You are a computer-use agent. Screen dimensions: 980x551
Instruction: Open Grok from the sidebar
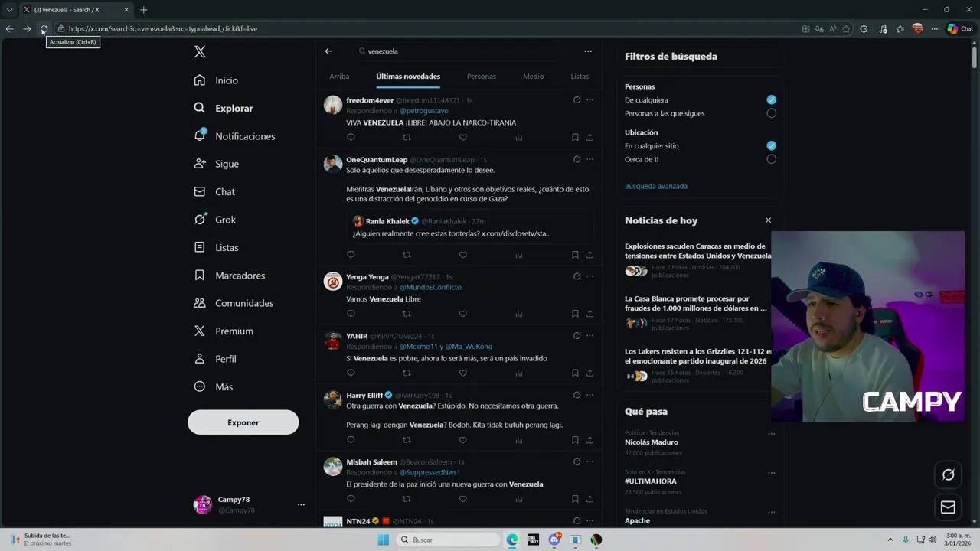pyautogui.click(x=215, y=220)
